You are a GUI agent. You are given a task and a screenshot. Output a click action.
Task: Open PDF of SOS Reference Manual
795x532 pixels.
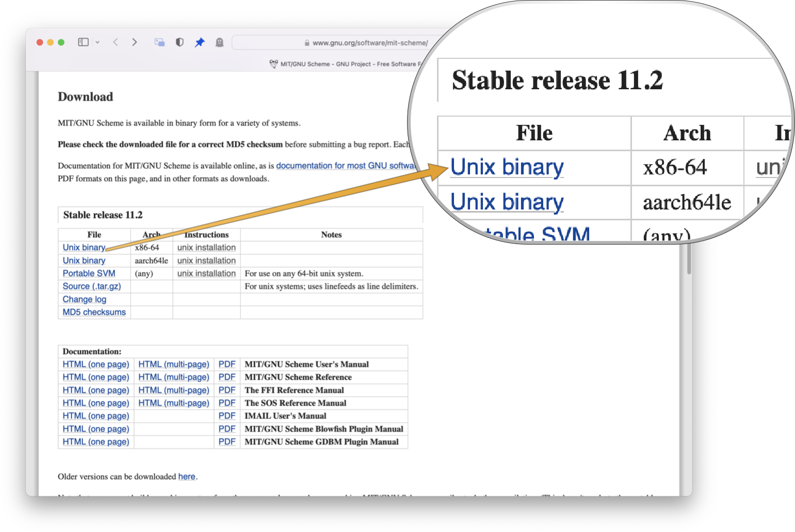click(x=227, y=403)
